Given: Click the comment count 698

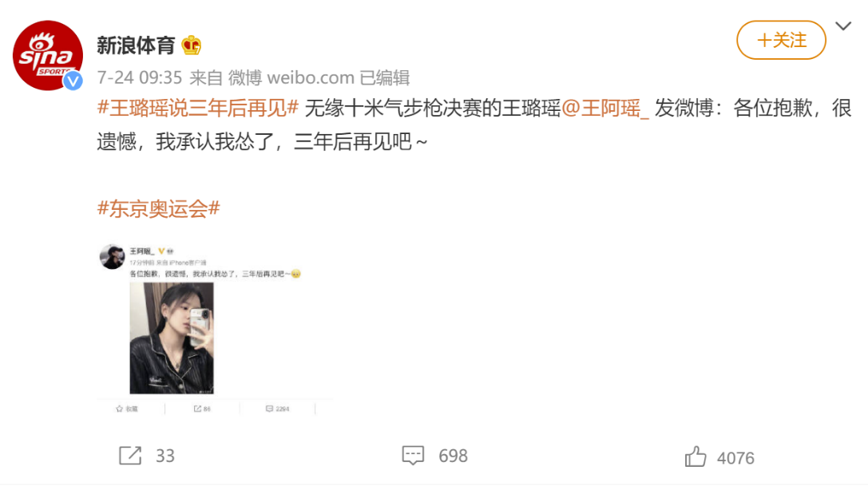Looking at the screenshot, I should click(x=454, y=456).
